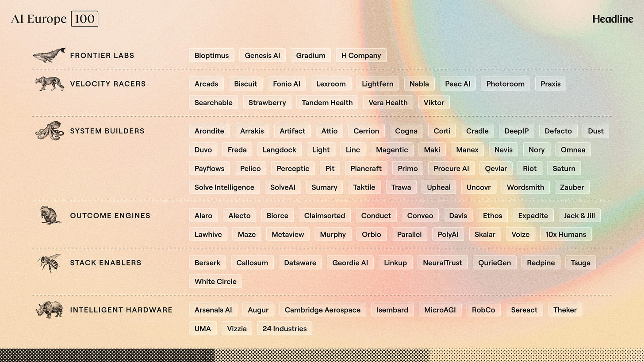The image size is (644, 362).
Task: Select the Nabla chip
Action: pos(419,84)
